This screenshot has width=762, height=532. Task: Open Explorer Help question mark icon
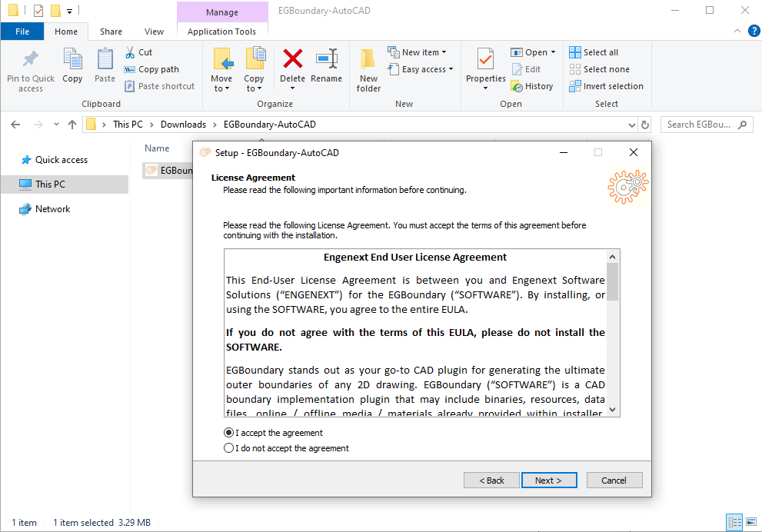click(754, 31)
